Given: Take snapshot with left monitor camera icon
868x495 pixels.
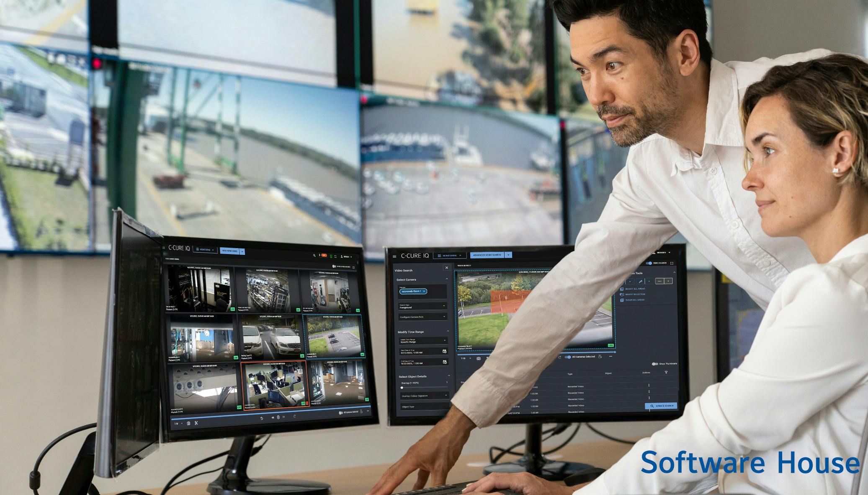Looking at the screenshot, I should (188, 423).
